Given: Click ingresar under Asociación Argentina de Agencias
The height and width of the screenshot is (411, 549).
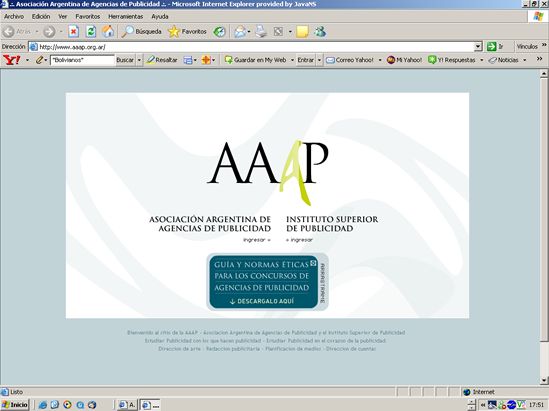Looking at the screenshot, I should click(257, 240).
